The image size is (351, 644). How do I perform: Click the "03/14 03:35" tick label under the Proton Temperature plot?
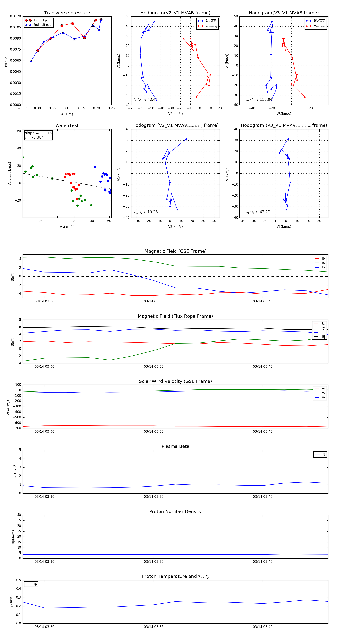click(x=154, y=627)
